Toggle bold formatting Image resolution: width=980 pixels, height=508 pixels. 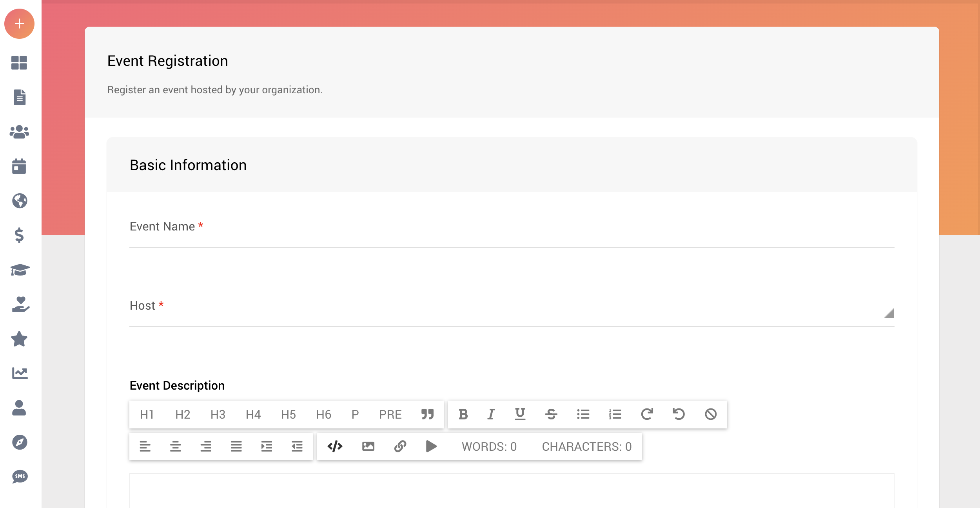463,414
